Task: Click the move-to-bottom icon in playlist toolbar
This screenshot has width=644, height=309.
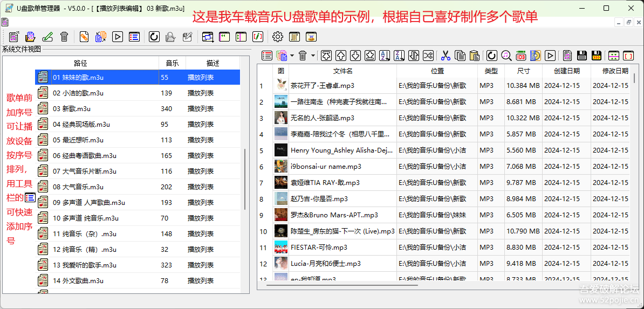Action: (x=370, y=55)
